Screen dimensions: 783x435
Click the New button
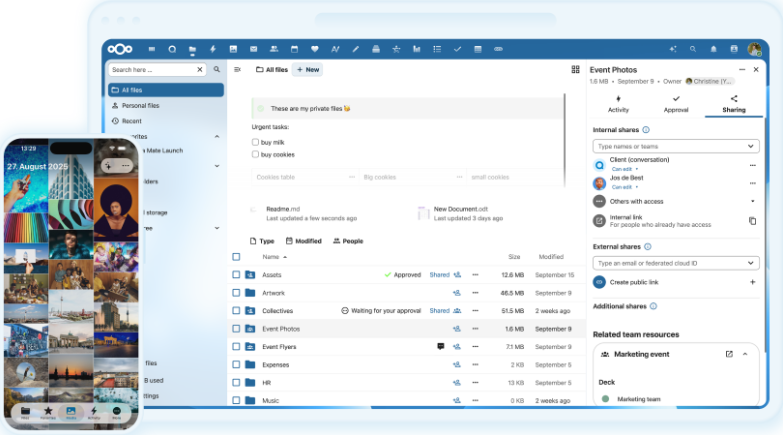308,69
